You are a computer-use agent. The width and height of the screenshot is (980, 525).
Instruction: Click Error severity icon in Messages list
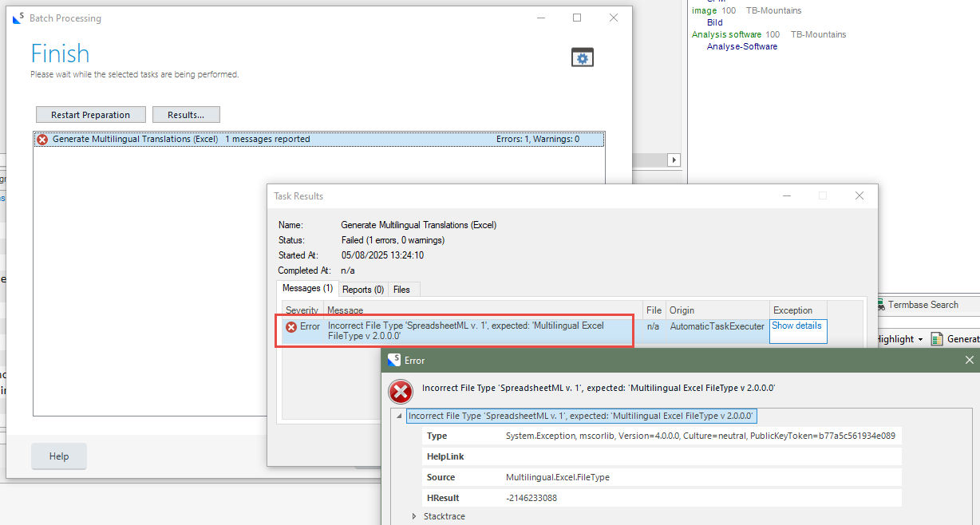tap(290, 326)
